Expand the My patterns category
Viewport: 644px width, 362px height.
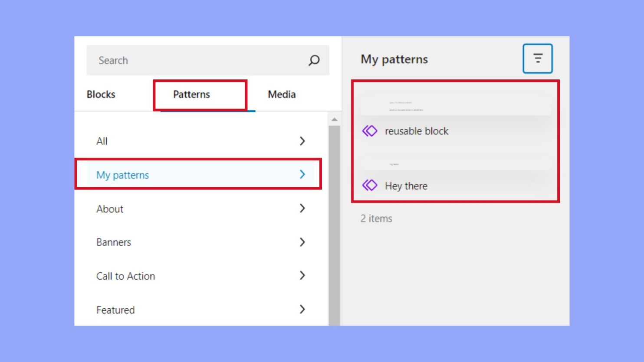pos(302,175)
